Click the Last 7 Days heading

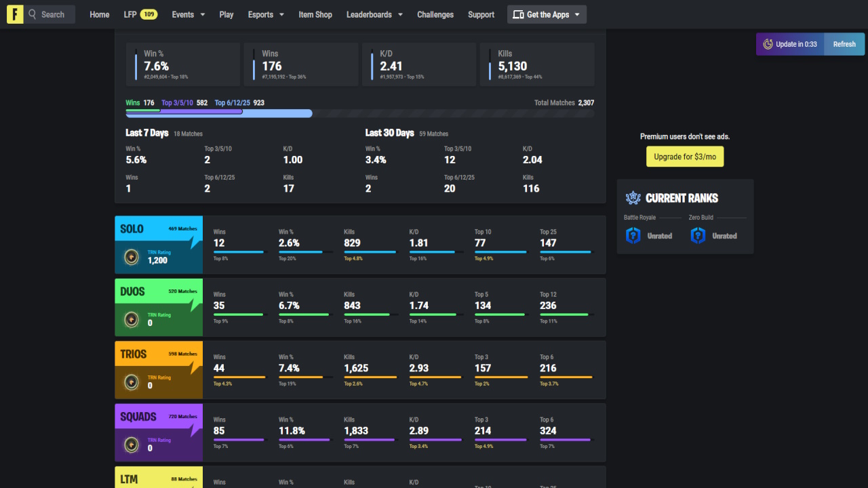click(x=147, y=133)
